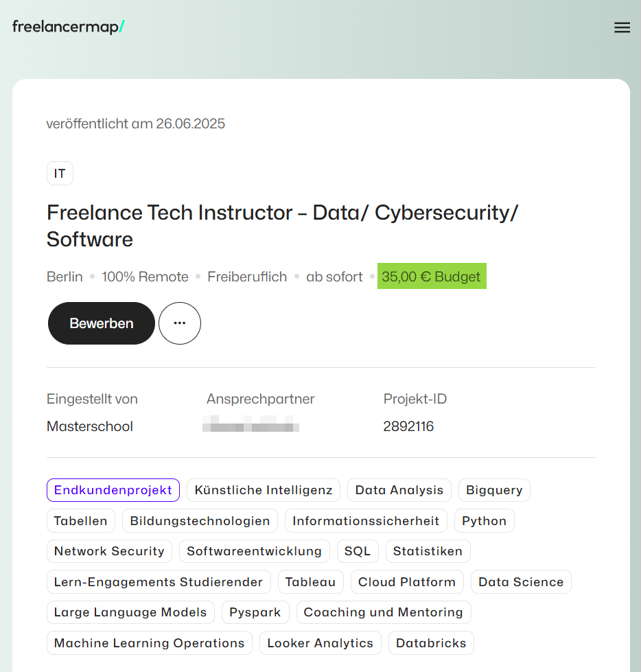This screenshot has height=672, width=641.
Task: Select the Coaching und Mentoring tag
Action: 384,612
